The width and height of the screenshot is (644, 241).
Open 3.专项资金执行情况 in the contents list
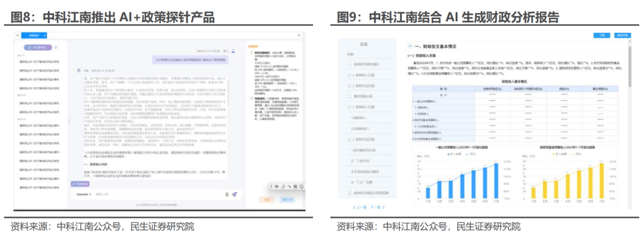(x=366, y=171)
